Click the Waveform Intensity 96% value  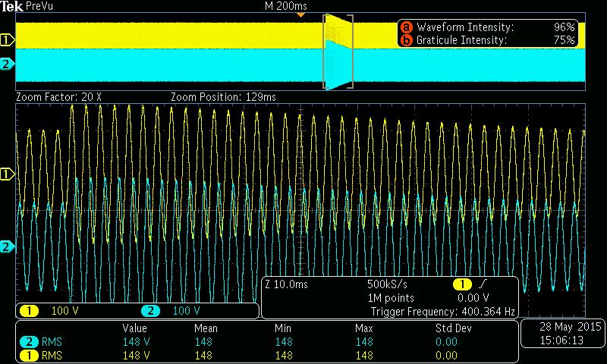click(x=564, y=27)
